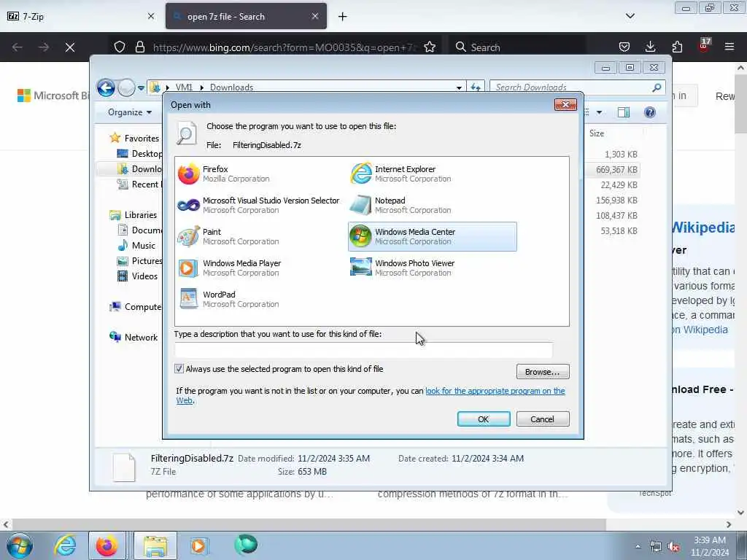
Task: Open the Wikipedia link on Bing page
Action: coord(703,227)
